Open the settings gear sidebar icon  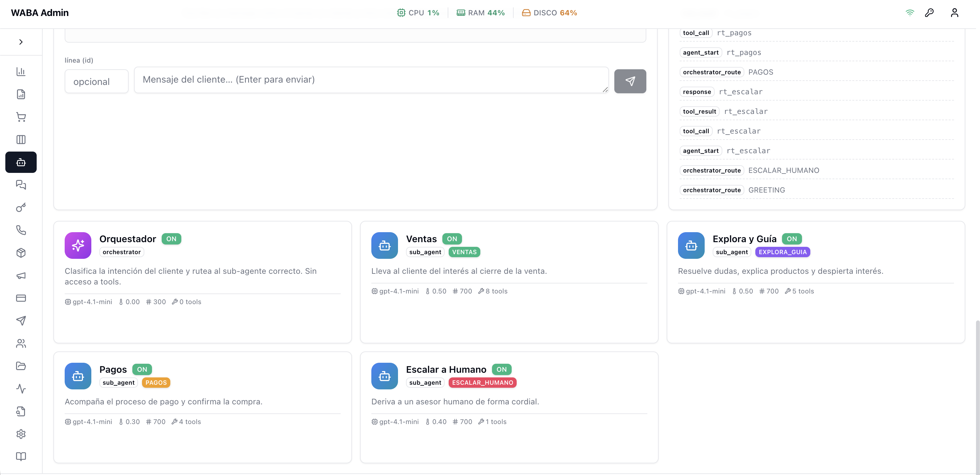point(21,434)
